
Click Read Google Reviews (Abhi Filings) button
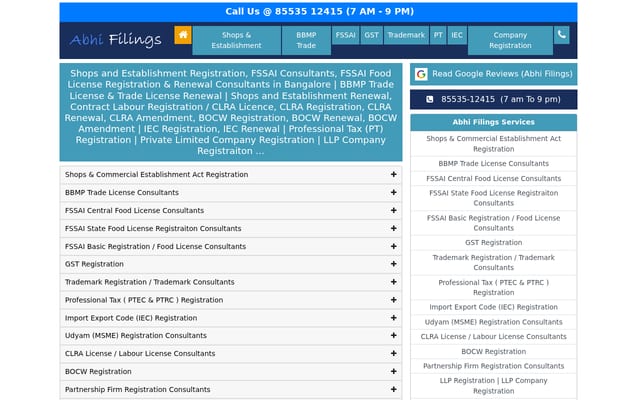(x=493, y=74)
